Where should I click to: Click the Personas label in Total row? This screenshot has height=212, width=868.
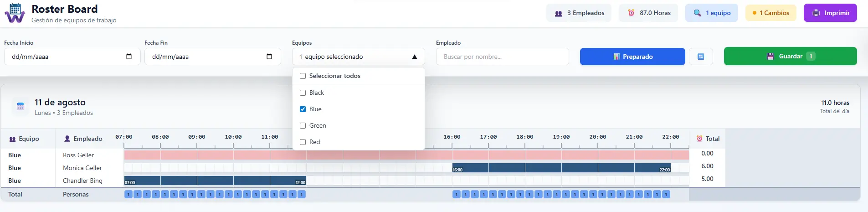(x=76, y=194)
